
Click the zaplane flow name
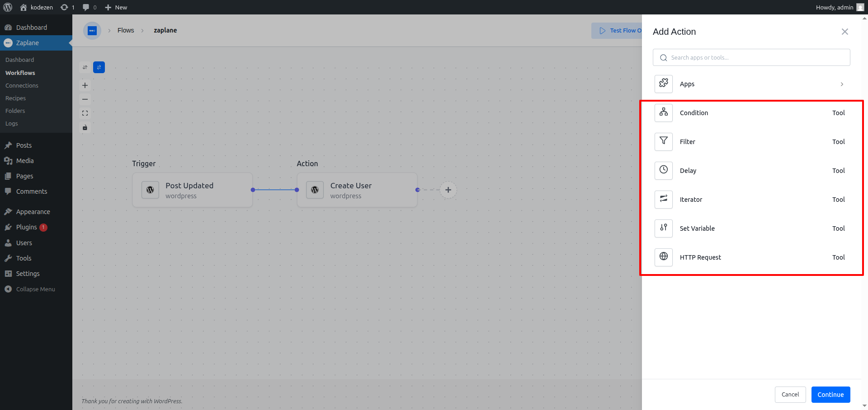[x=165, y=30]
